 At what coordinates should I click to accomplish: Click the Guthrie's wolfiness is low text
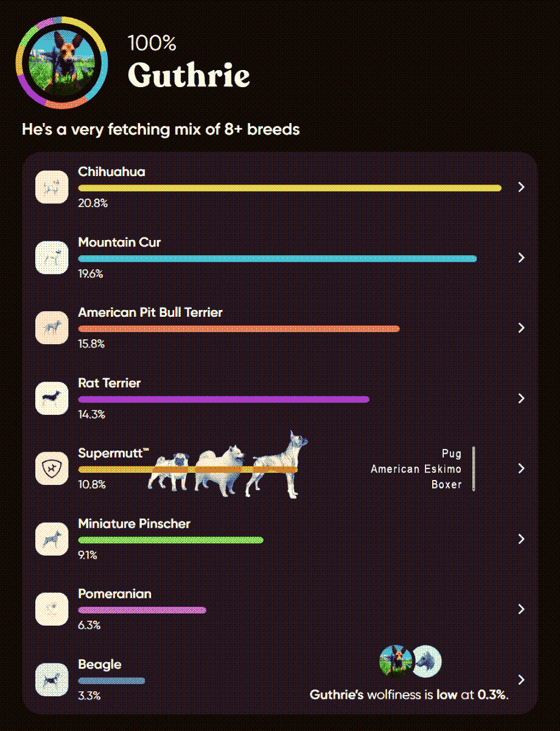[x=409, y=695]
